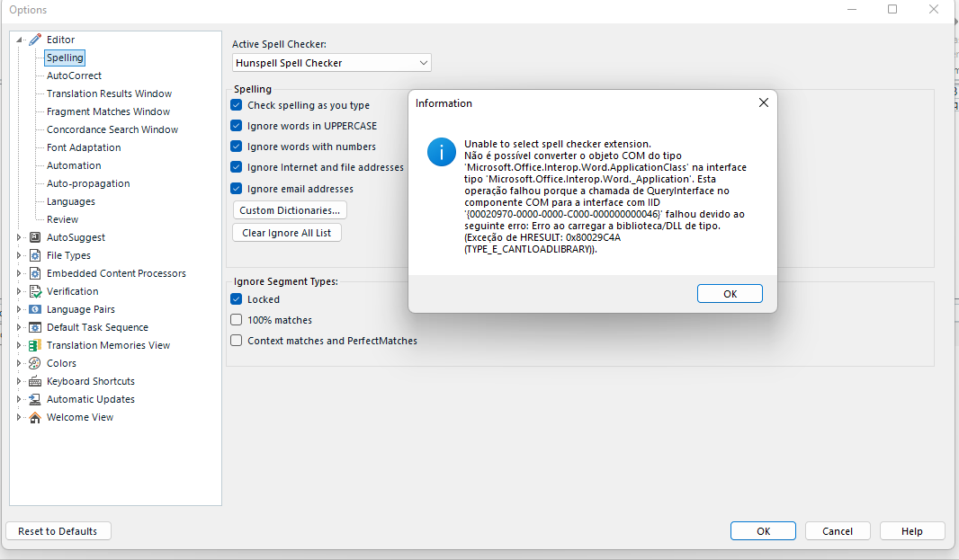The height and width of the screenshot is (560, 959).
Task: Expand the Translation Memories View node
Action: point(18,345)
